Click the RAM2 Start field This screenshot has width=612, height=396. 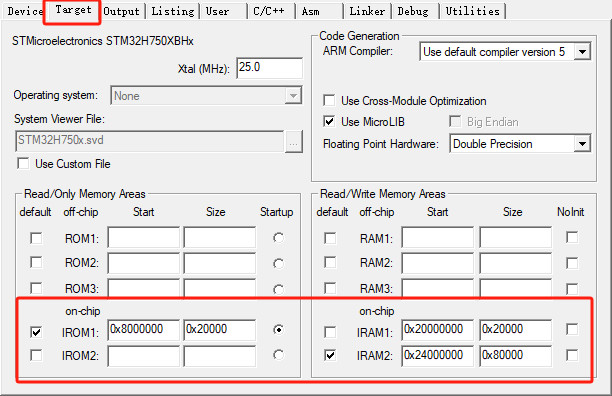tap(438, 263)
